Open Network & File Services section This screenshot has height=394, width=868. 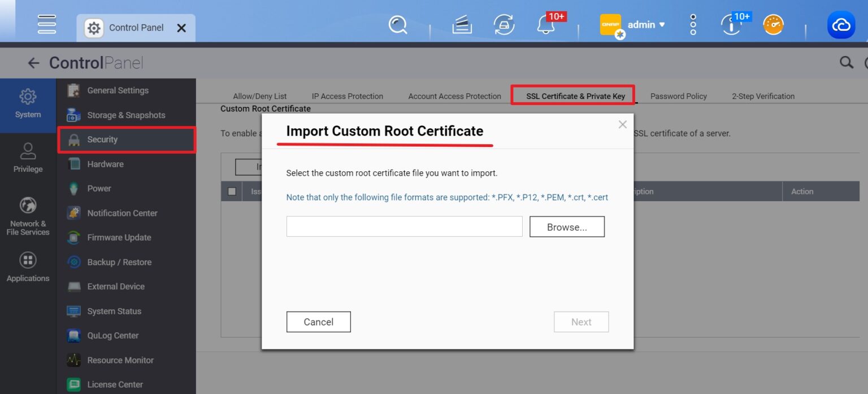28,216
